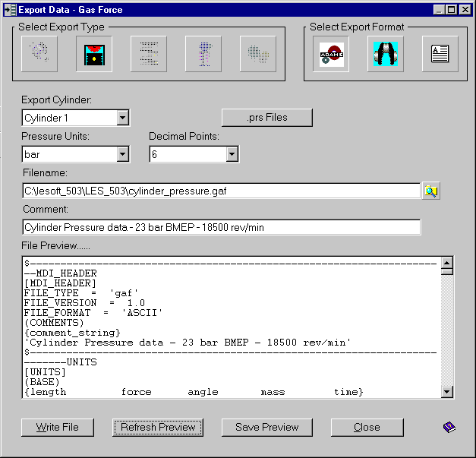The height and width of the screenshot is (458, 476).
Task: Open the Decimal Points dropdown arrow
Action: 232,154
